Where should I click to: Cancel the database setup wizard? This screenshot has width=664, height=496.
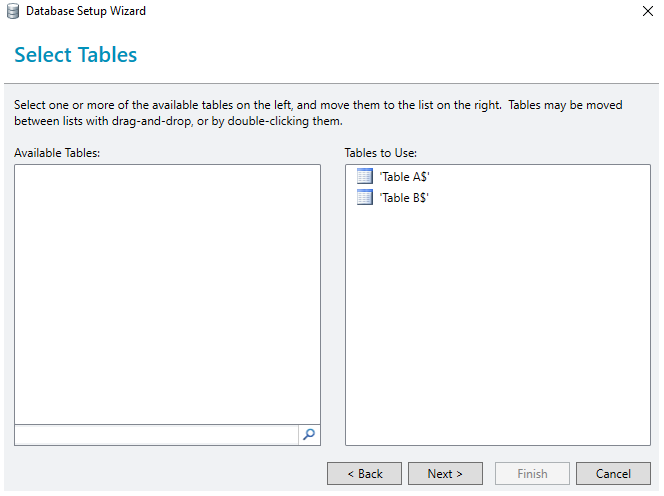click(x=613, y=474)
